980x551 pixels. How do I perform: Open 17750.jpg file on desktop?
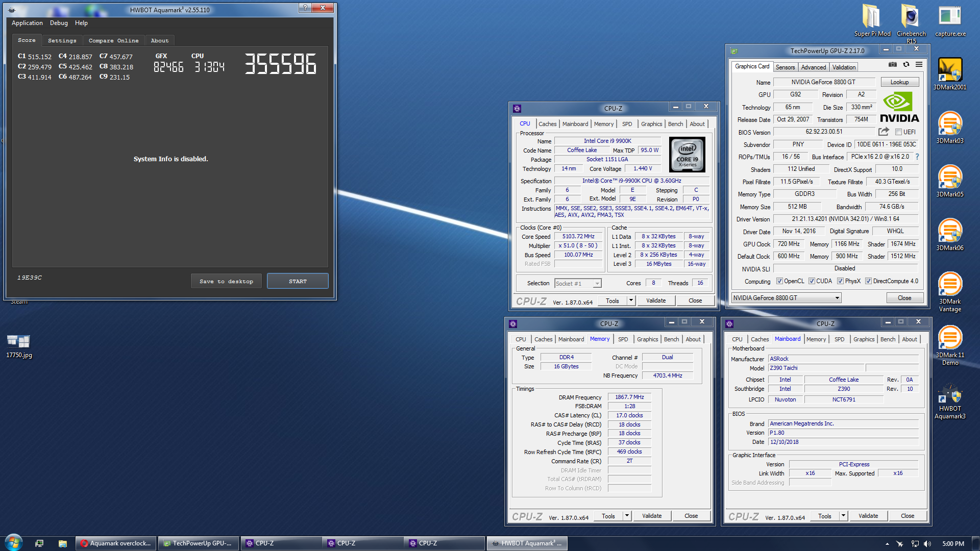[19, 346]
